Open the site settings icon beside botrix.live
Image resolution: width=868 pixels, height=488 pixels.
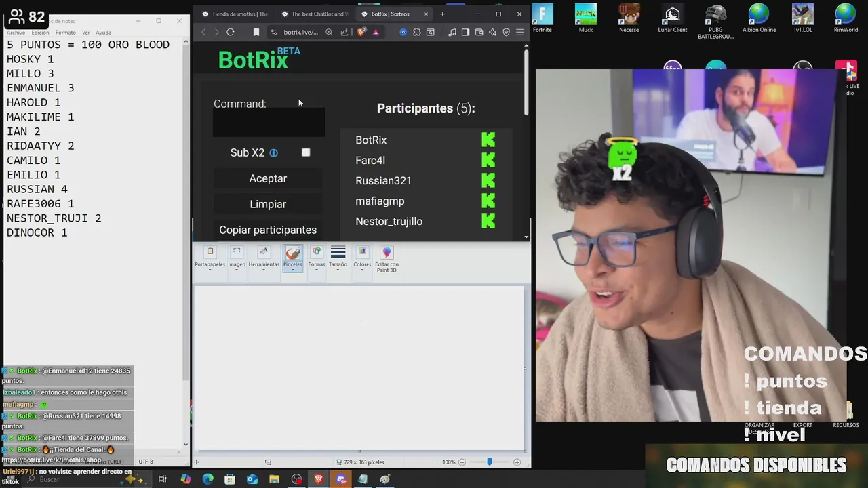274,32
